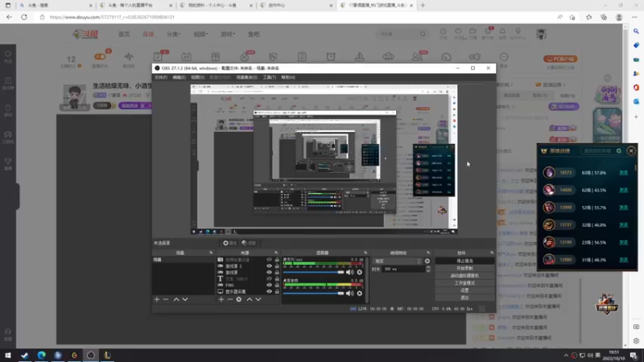Viewport: 644px width, 362px height.
Task: Toggle visibility of 显示器采集 source
Action: (x=269, y=291)
